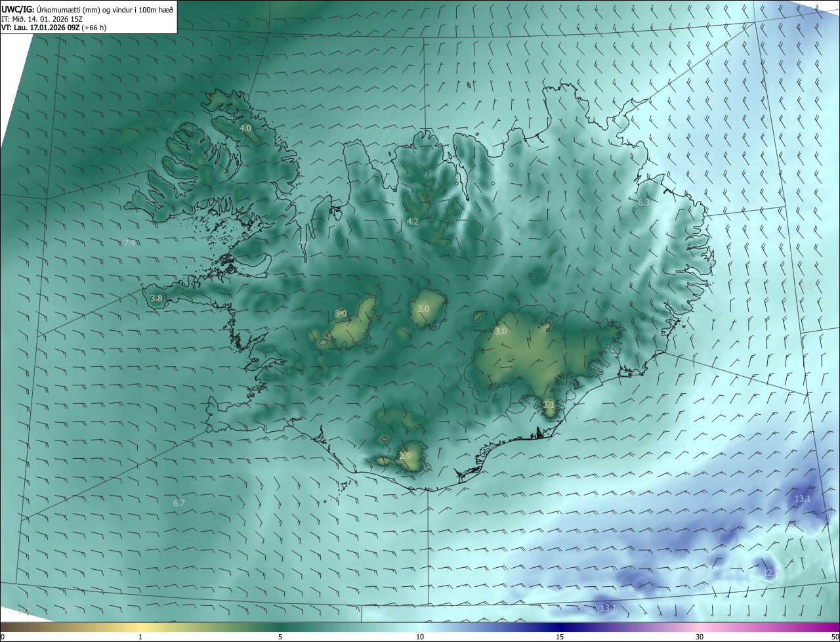Click the faint 8.2 value above the color bar
Image resolution: width=840 pixels, height=642 pixels.
(x=70, y=609)
